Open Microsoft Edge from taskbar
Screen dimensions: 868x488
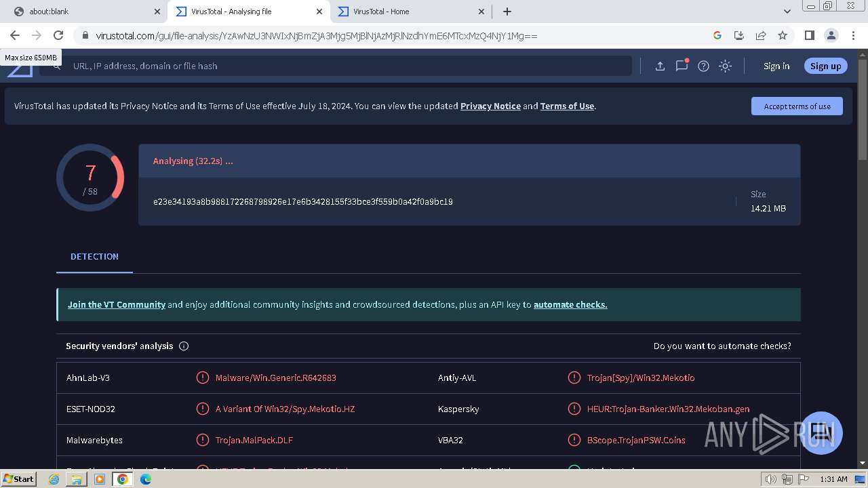click(x=146, y=479)
